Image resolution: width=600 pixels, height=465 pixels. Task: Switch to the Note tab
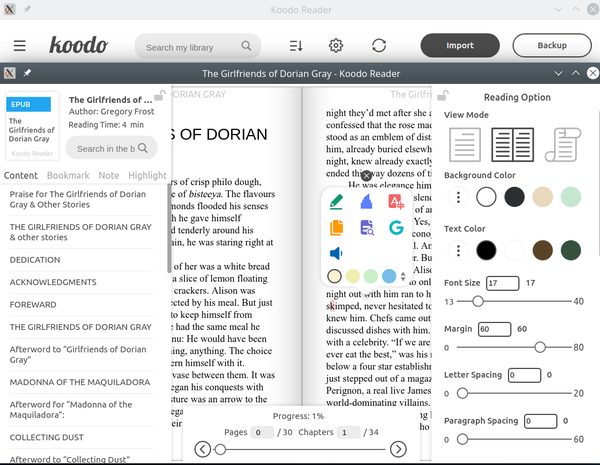(109, 176)
